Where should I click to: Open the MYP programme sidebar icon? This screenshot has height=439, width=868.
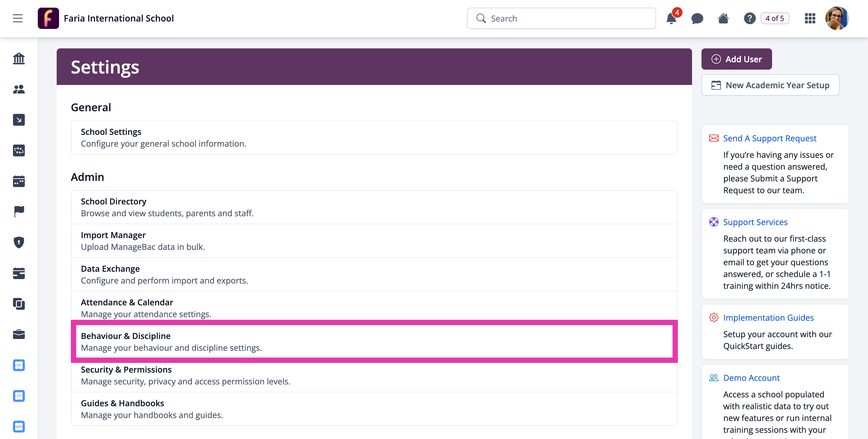19,426
